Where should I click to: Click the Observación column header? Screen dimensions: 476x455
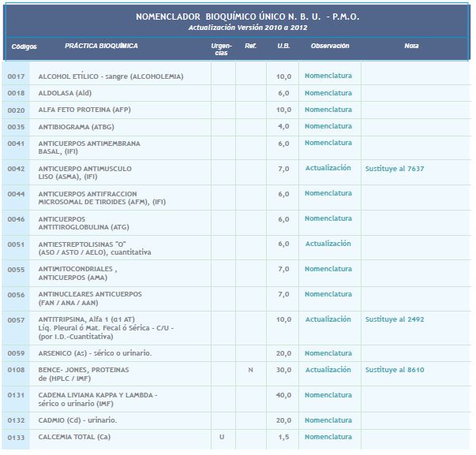pyautogui.click(x=330, y=46)
